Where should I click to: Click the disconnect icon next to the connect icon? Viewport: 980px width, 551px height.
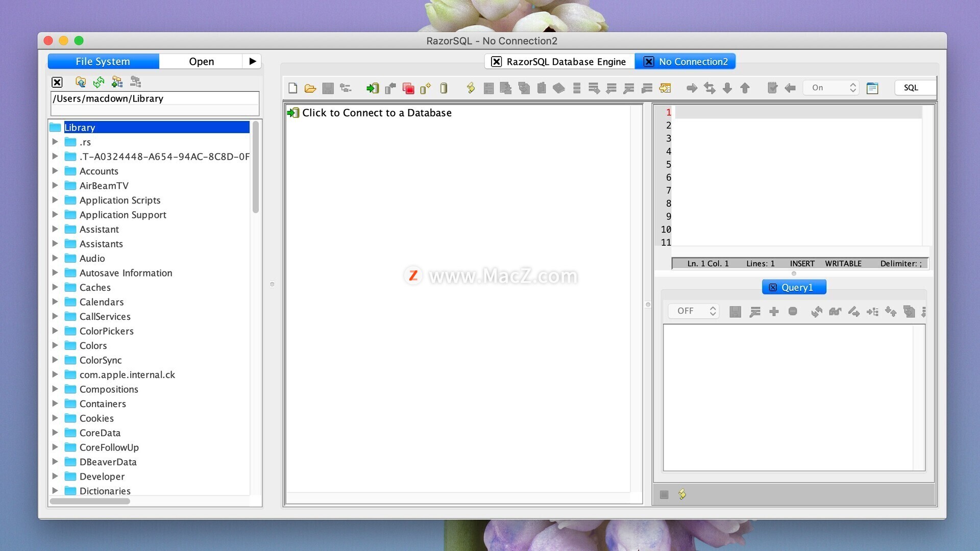pos(390,88)
